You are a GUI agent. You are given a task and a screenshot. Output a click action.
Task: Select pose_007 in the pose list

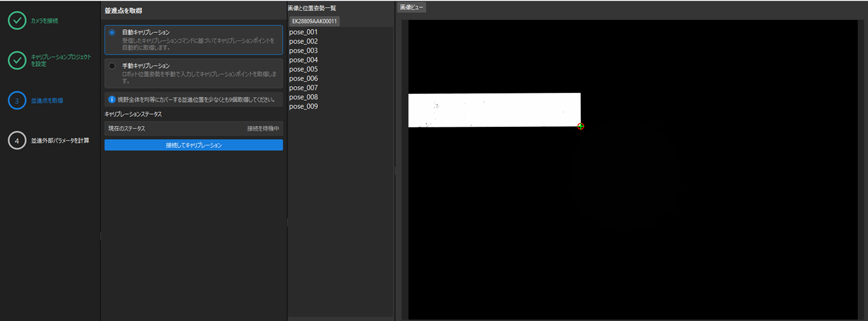pyautogui.click(x=303, y=88)
